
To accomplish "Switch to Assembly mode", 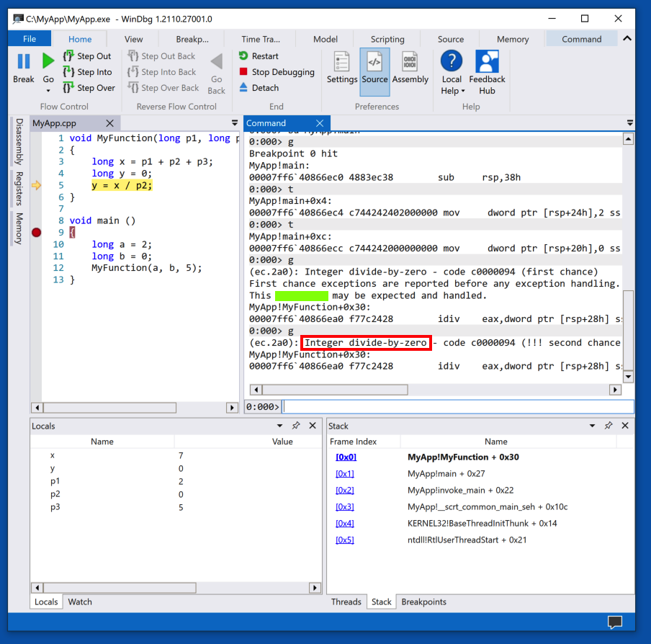I will pyautogui.click(x=410, y=63).
